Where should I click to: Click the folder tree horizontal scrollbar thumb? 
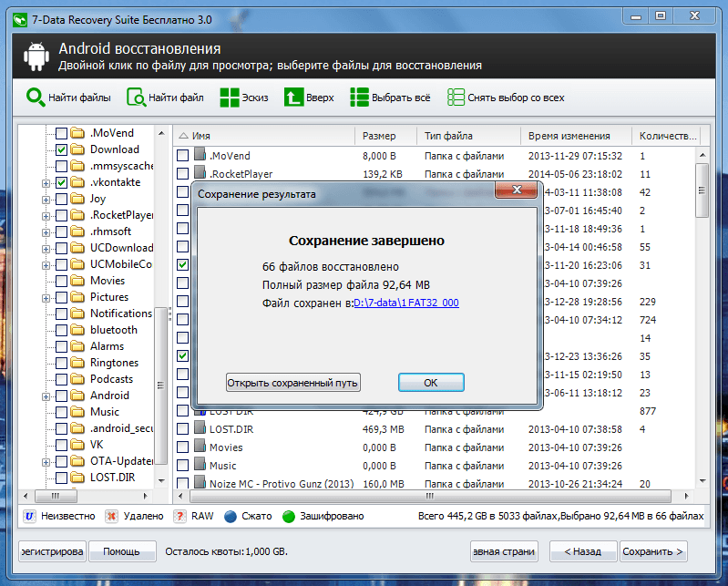[56, 496]
